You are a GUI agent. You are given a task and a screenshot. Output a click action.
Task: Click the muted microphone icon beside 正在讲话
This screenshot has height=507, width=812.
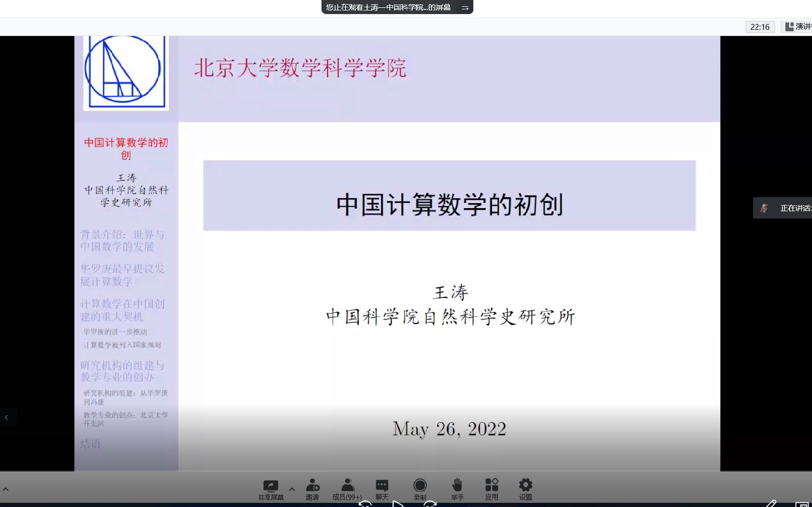click(x=764, y=208)
